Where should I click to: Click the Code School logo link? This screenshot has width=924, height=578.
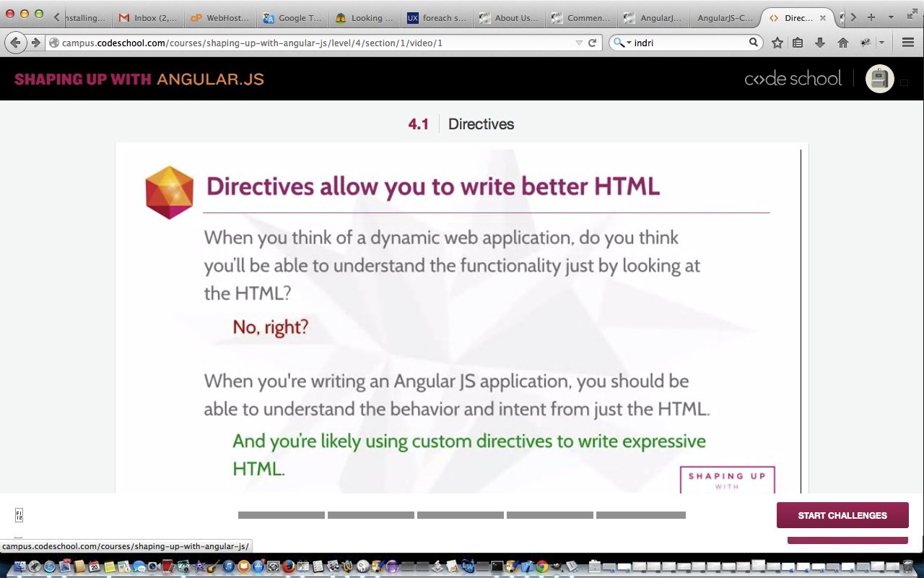point(793,79)
